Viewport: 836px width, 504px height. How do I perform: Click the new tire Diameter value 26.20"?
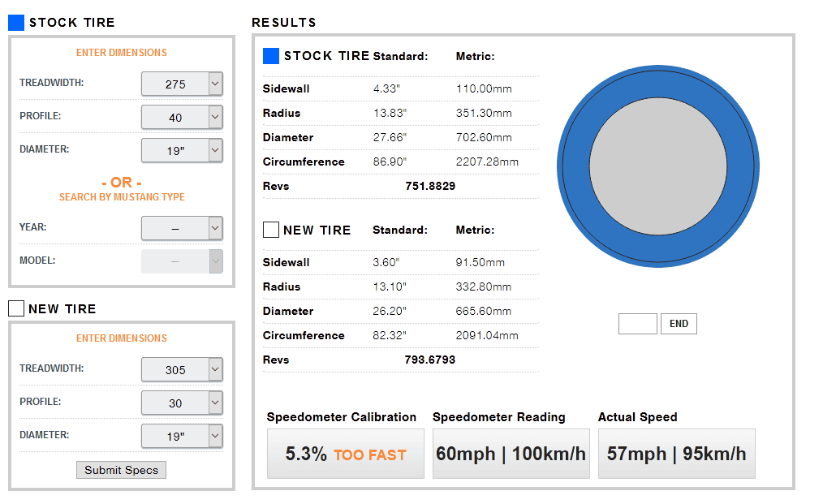point(390,312)
